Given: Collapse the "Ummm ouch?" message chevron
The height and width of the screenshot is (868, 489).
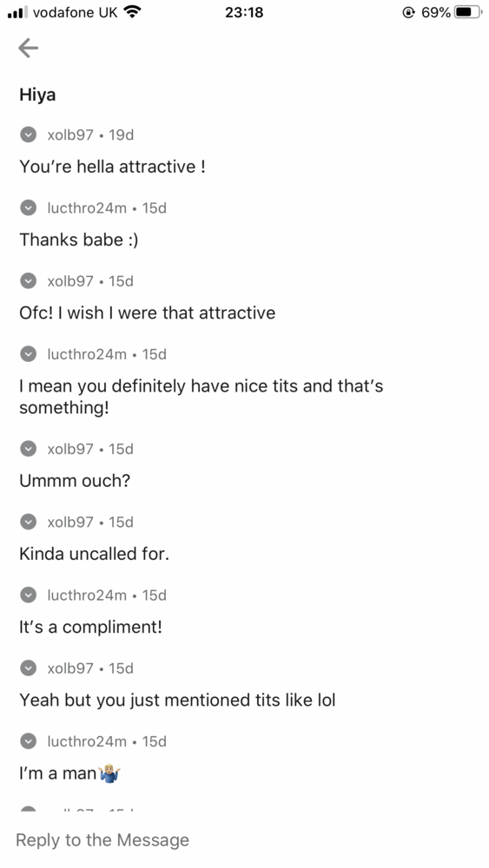Looking at the screenshot, I should (x=29, y=449).
